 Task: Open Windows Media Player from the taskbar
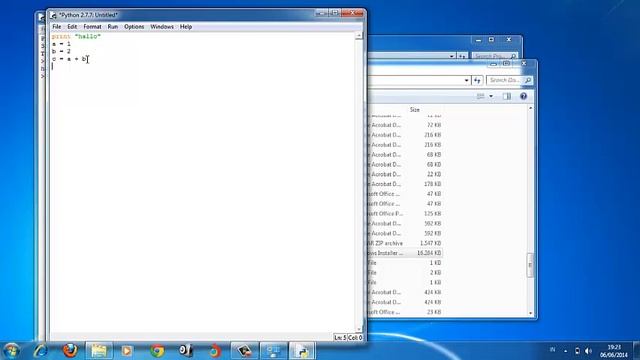point(127,351)
